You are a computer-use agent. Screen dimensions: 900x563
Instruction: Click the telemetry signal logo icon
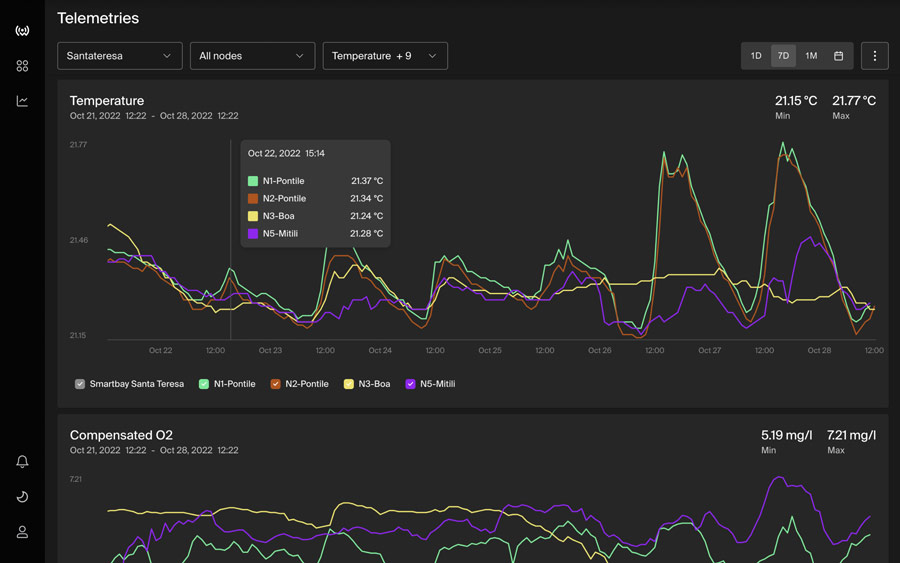[22, 30]
